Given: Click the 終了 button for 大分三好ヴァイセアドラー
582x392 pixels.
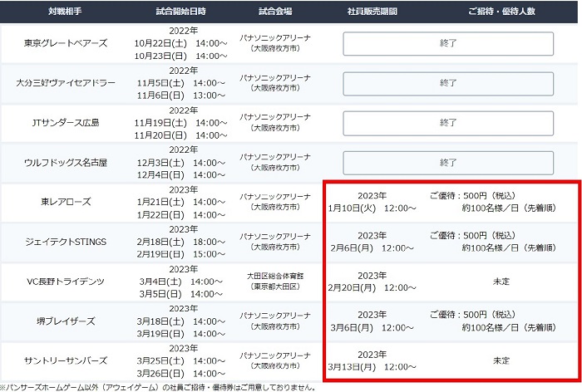Looking at the screenshot, I should pos(448,83).
